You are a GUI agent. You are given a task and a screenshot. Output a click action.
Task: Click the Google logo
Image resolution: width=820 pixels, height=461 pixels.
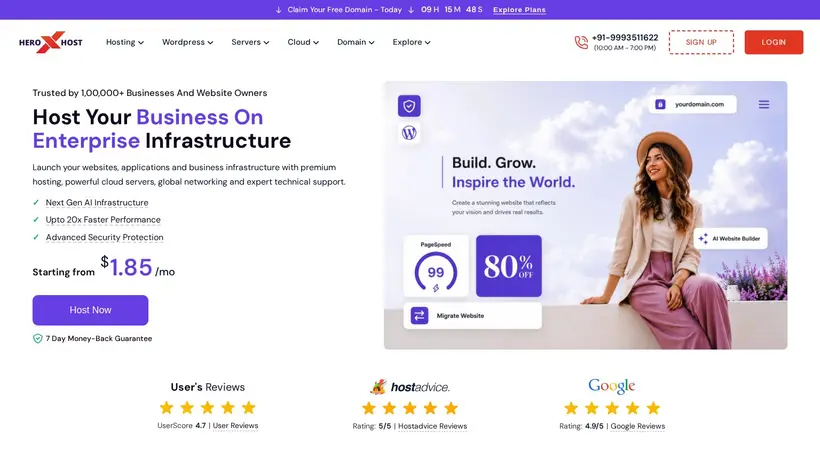pyautogui.click(x=611, y=386)
